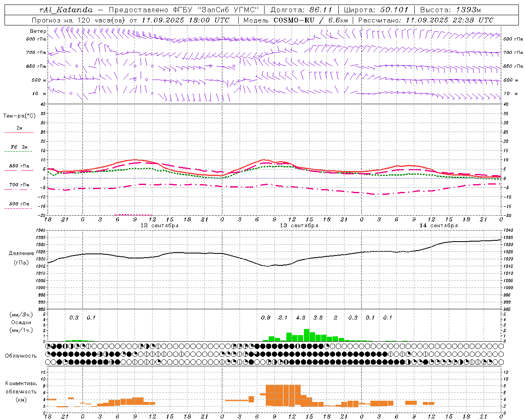Image resolution: width=525 pixels, height=420 pixels.
Task: Click the unit label "(мм/3ч.)"
Action: click(x=21, y=315)
